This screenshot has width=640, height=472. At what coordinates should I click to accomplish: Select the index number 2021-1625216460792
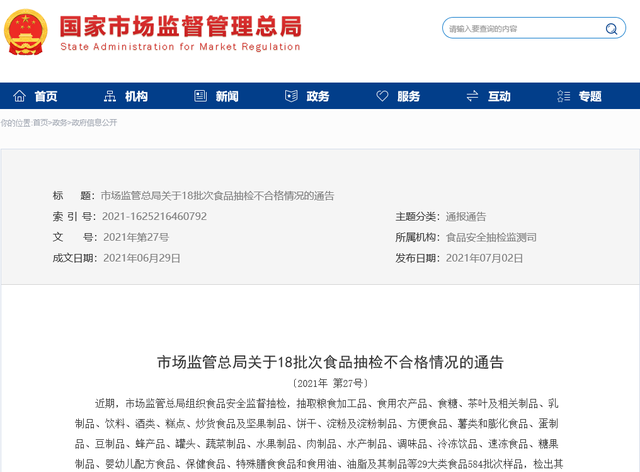154,216
